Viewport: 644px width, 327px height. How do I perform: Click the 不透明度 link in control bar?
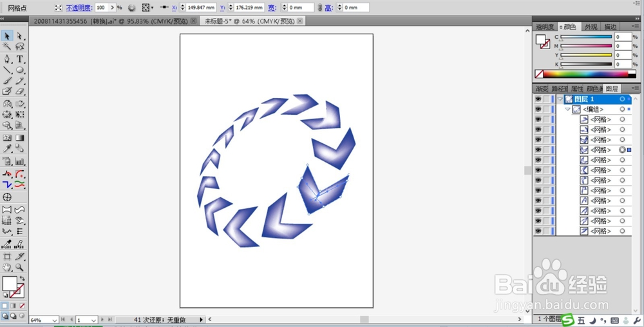tap(79, 8)
